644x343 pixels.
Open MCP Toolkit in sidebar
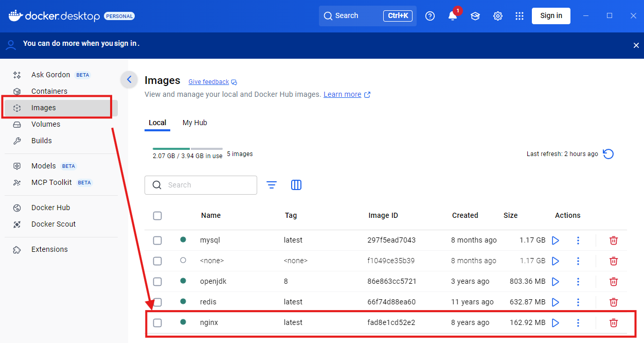61,183
